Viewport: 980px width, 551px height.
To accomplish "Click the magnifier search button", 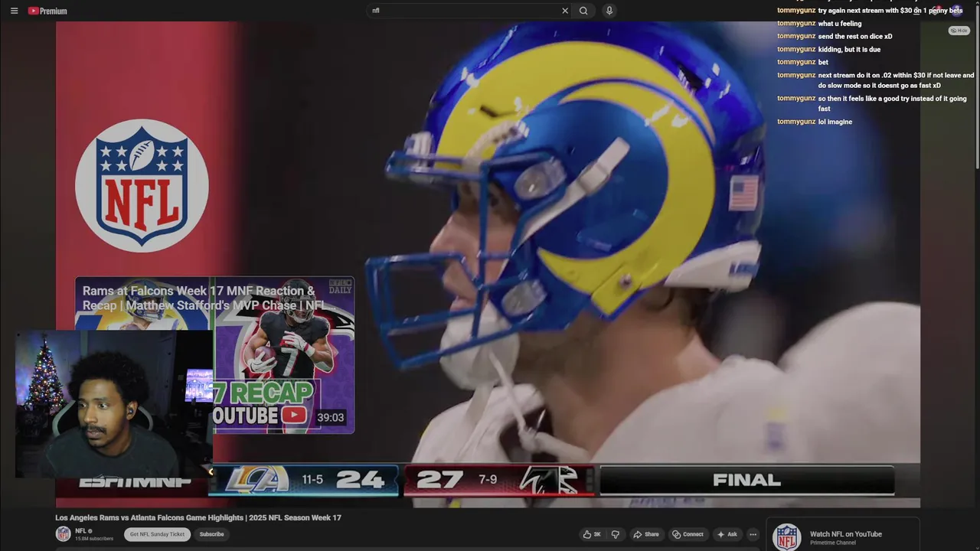I will [583, 11].
